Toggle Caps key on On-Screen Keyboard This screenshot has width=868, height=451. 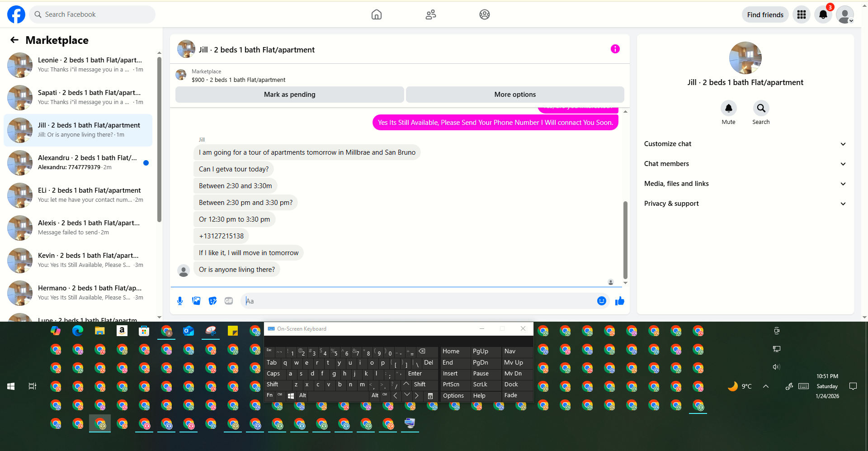275,374
